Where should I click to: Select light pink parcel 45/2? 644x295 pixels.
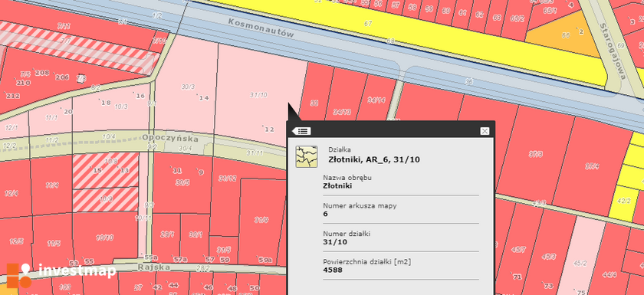[580, 263]
